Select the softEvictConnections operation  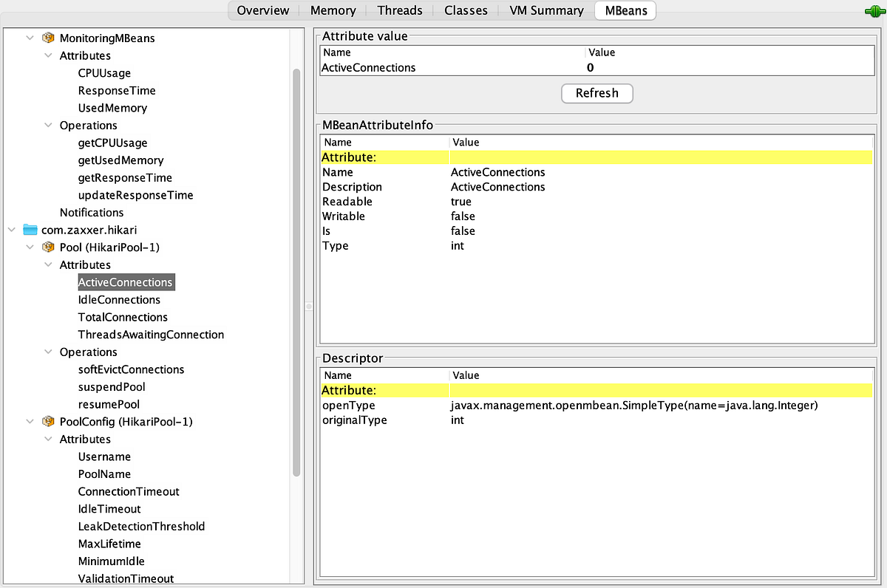tap(131, 369)
